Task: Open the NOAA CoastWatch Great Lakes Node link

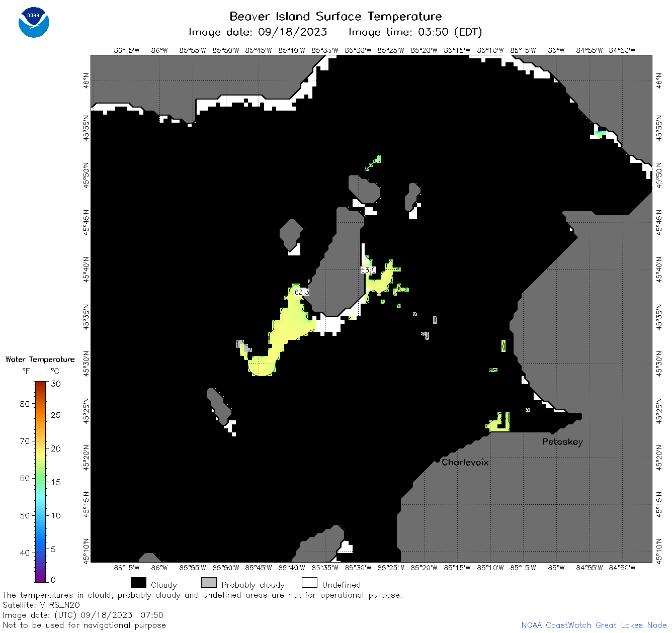Action: pyautogui.click(x=594, y=625)
